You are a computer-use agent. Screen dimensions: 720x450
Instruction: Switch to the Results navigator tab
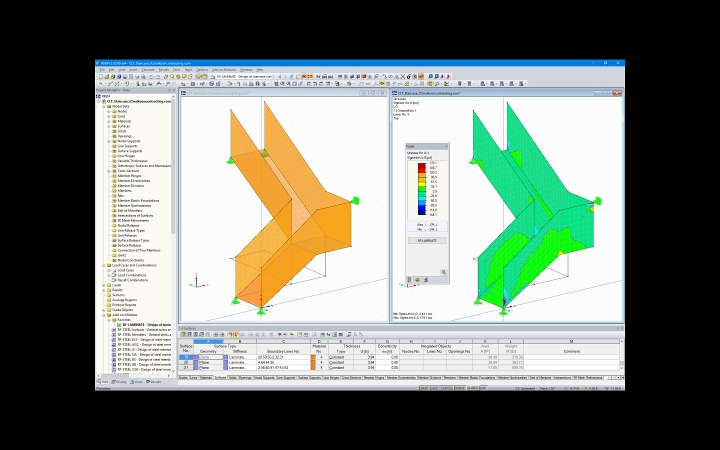pos(154,382)
